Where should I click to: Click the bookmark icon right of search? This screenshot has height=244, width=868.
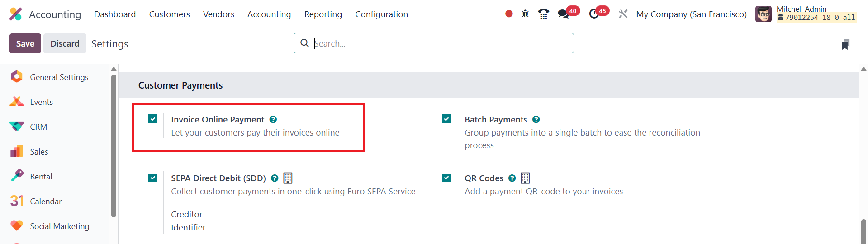click(x=845, y=44)
